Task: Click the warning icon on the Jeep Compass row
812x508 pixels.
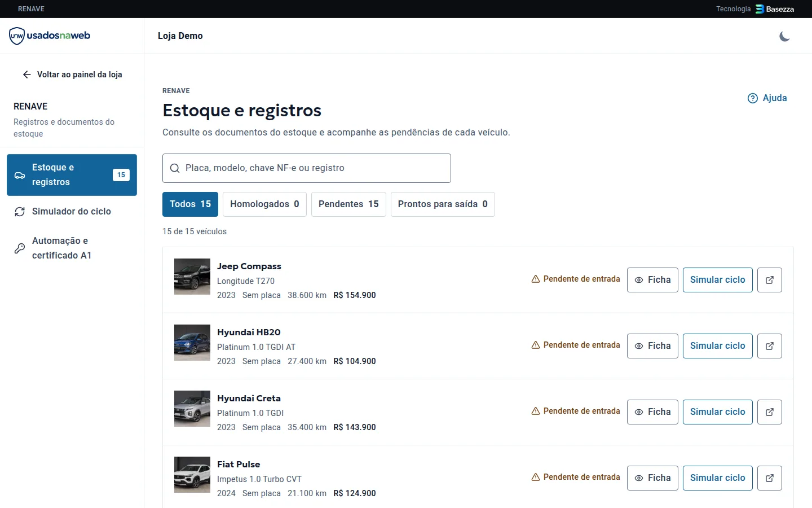Action: point(536,279)
